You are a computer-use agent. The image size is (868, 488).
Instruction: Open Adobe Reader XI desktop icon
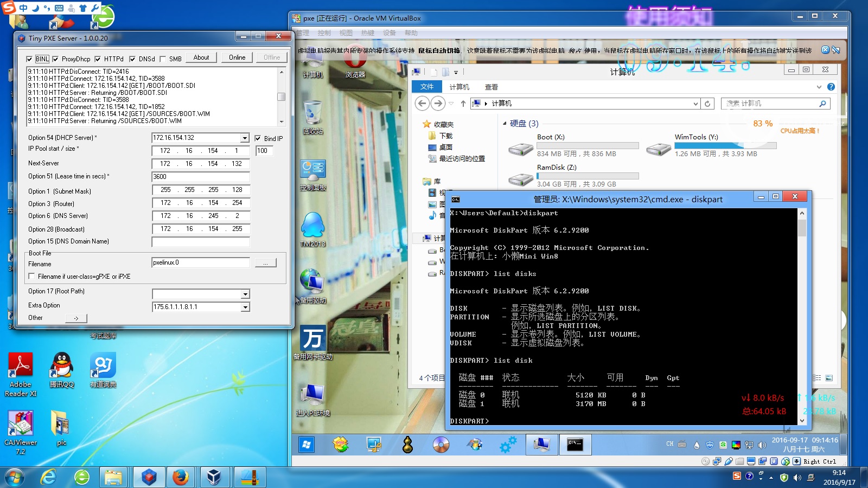[21, 374]
